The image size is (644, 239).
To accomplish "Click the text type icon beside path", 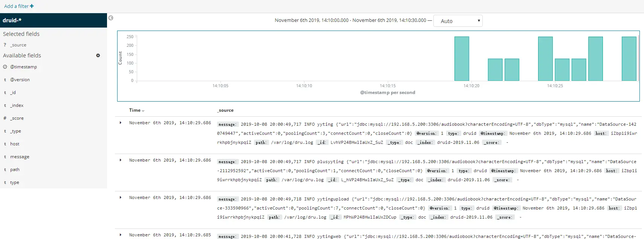I will tap(5, 170).
